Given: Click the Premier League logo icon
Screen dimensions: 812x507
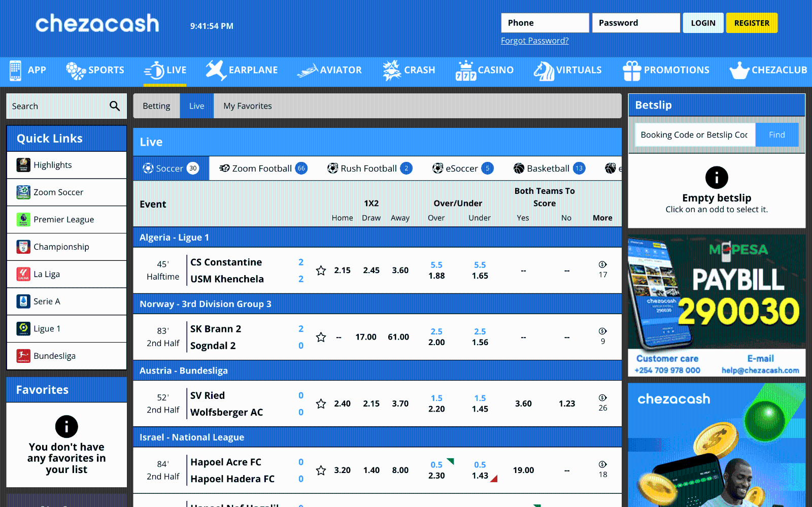Looking at the screenshot, I should pyautogui.click(x=23, y=219).
